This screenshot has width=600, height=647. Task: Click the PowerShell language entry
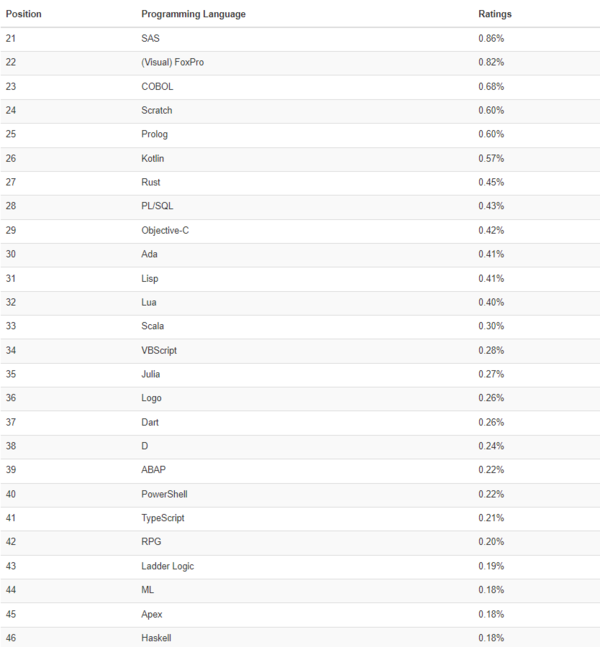point(164,494)
